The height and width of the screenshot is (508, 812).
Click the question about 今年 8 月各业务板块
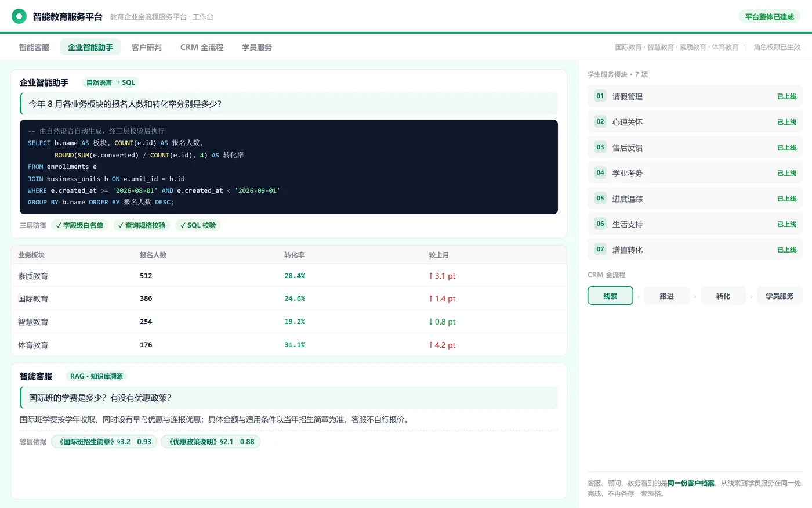click(289, 104)
